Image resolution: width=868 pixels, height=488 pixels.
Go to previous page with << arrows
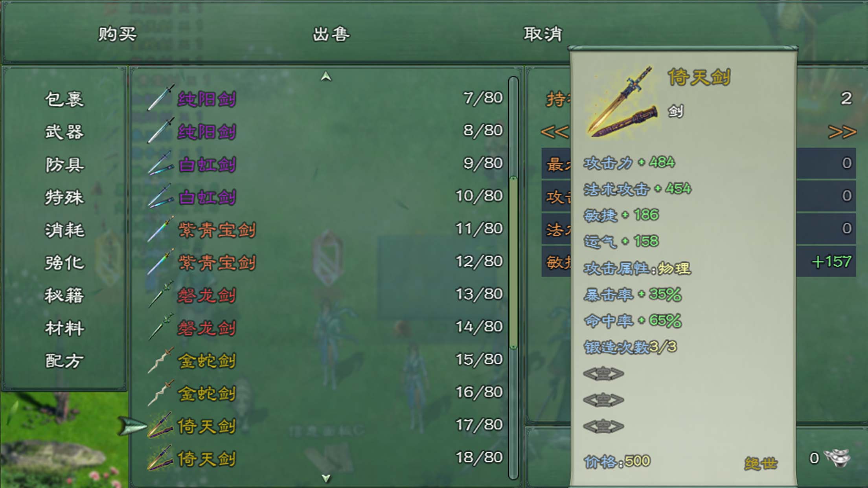(555, 132)
